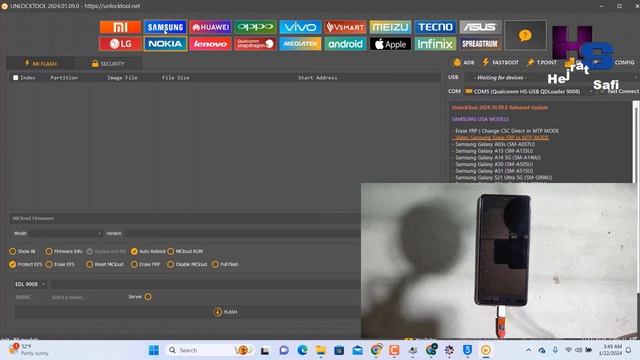Screen dimensions: 640x360
Task: Select the LG brand button
Action: point(120,44)
